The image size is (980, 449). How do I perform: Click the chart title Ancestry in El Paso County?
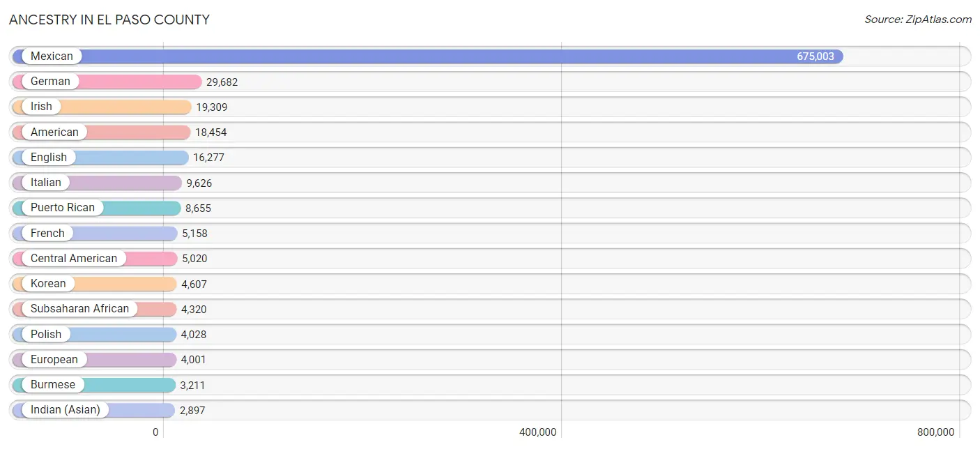[109, 20]
